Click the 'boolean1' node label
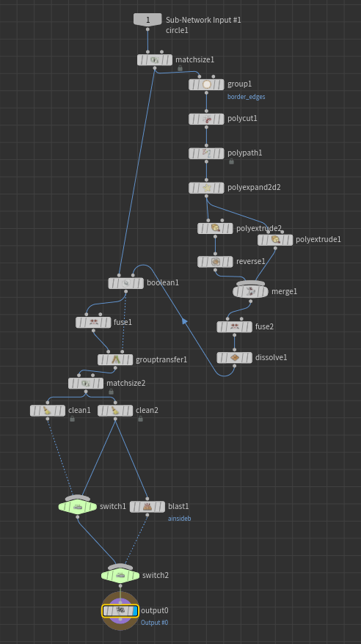The width and height of the screenshot is (361, 644). click(x=163, y=282)
